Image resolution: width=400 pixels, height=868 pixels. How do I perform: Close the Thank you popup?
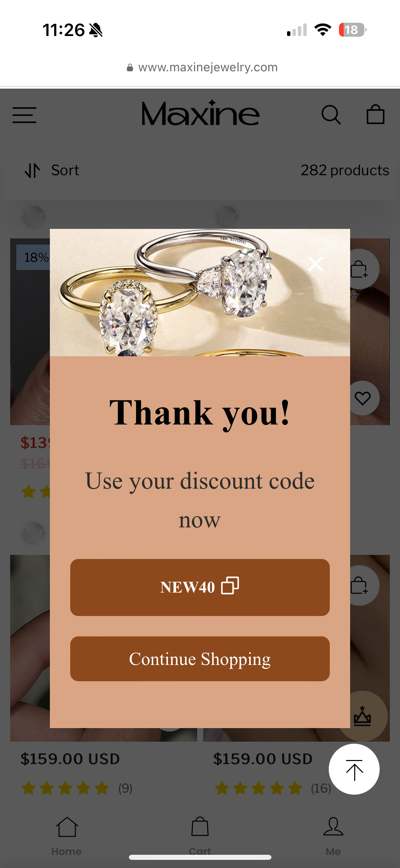(x=316, y=264)
